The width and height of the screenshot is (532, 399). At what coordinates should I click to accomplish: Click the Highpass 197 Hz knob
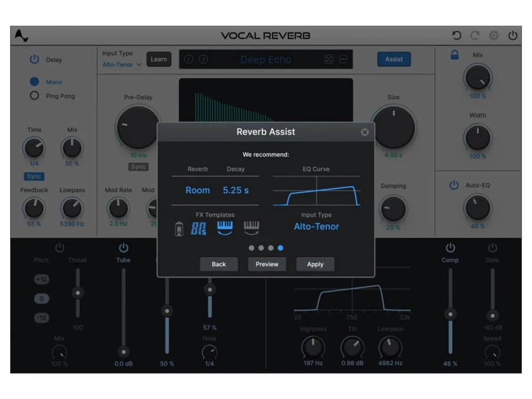(x=313, y=347)
